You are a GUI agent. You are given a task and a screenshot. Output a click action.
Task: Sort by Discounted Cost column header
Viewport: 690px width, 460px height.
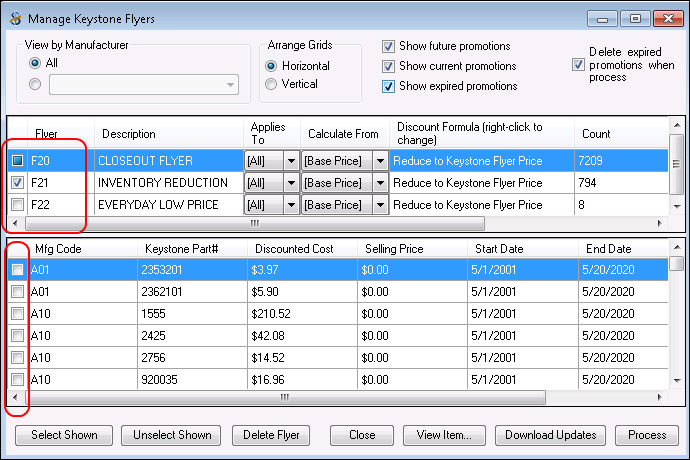coord(294,248)
